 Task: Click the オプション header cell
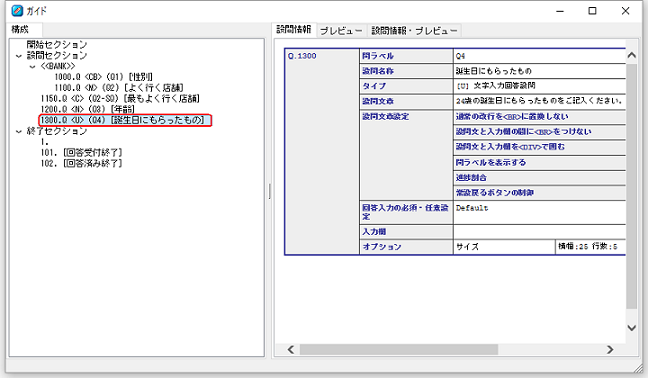407,247
